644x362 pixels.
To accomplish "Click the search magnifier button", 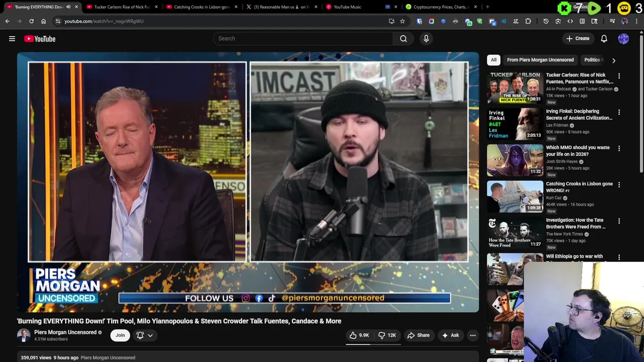I will click(404, 39).
